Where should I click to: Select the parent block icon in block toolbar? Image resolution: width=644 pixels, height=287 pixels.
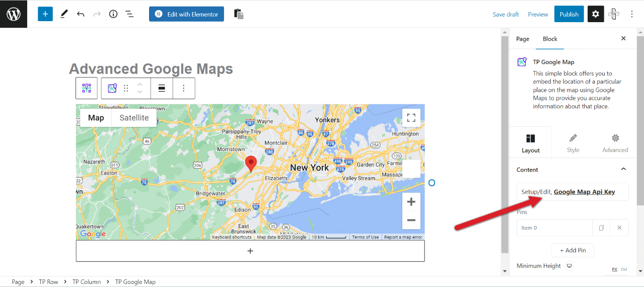tap(87, 88)
